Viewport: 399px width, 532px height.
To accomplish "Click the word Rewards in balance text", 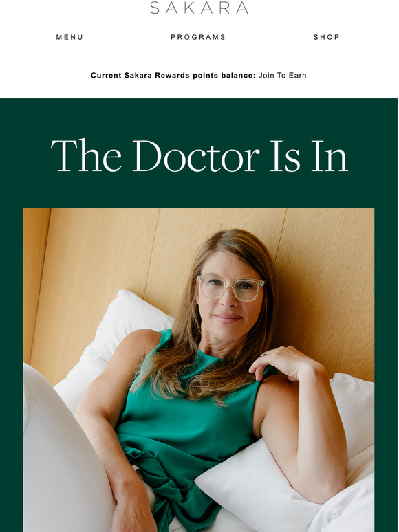I will (171, 76).
